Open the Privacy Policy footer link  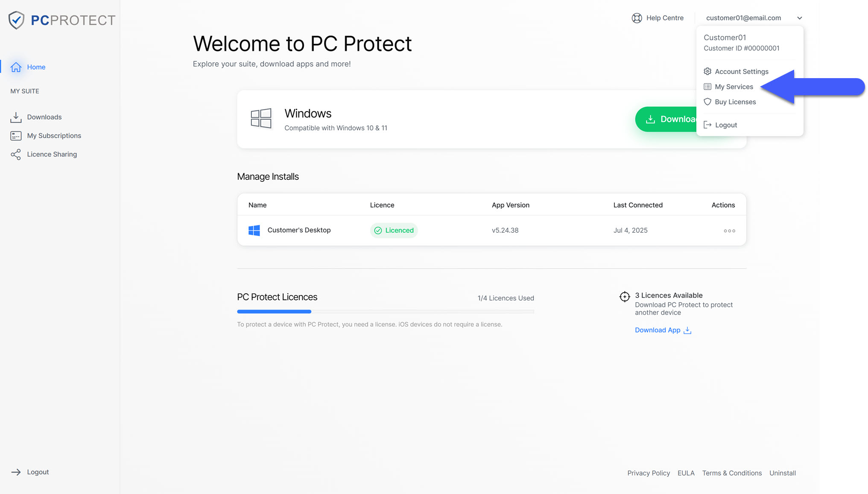(648, 473)
